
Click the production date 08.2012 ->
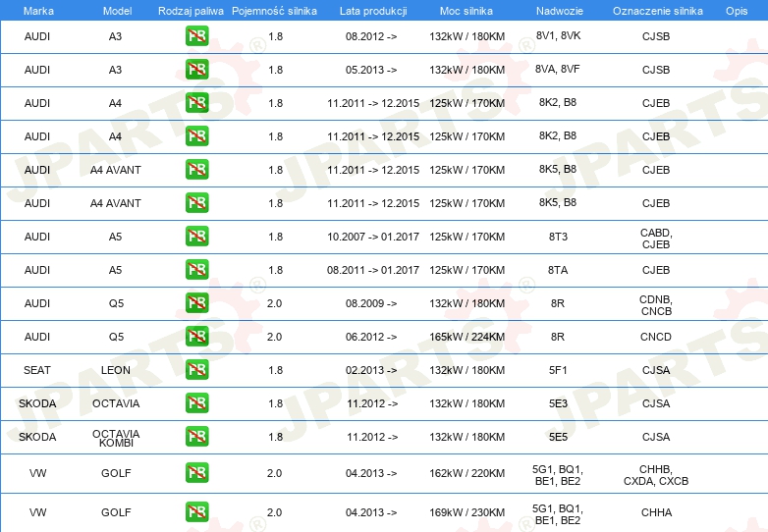pos(371,36)
